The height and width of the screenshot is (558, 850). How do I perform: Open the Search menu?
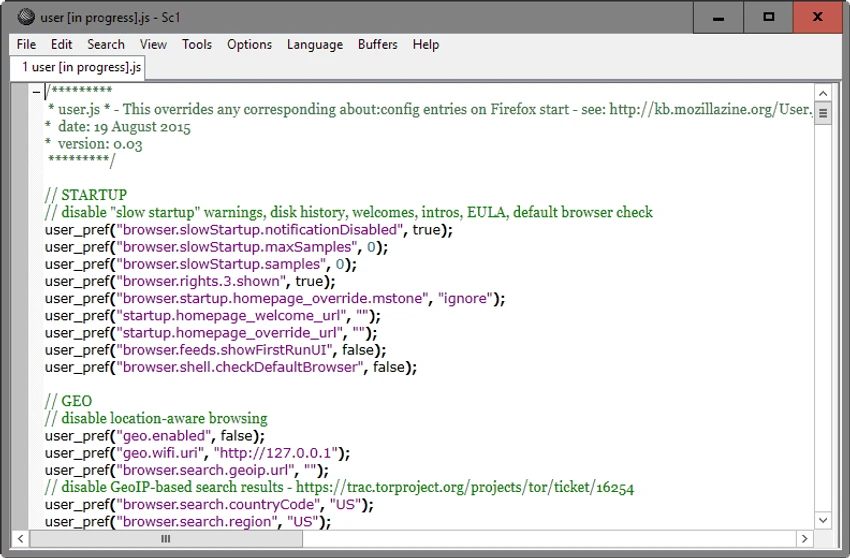pos(106,44)
